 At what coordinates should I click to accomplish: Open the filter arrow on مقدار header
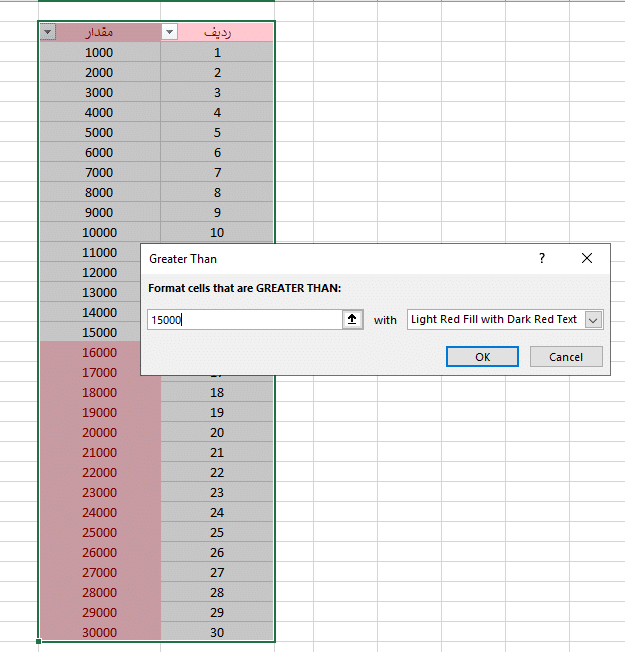point(48,32)
